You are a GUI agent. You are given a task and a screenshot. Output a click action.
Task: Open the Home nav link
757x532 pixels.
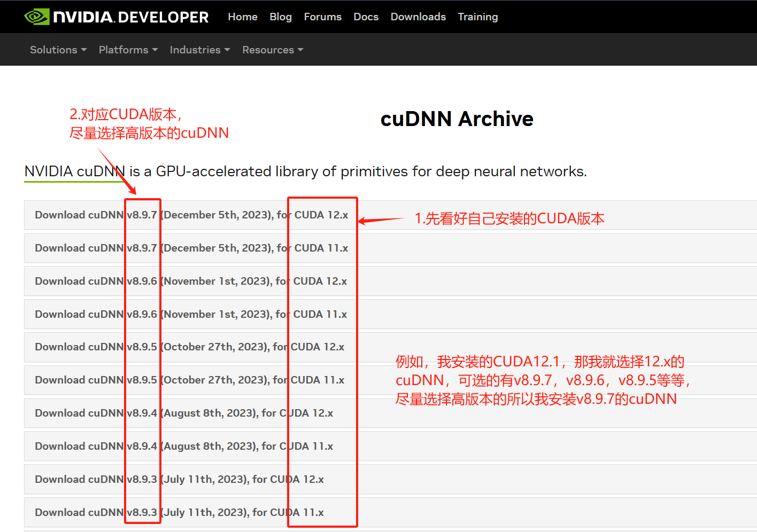tap(243, 17)
